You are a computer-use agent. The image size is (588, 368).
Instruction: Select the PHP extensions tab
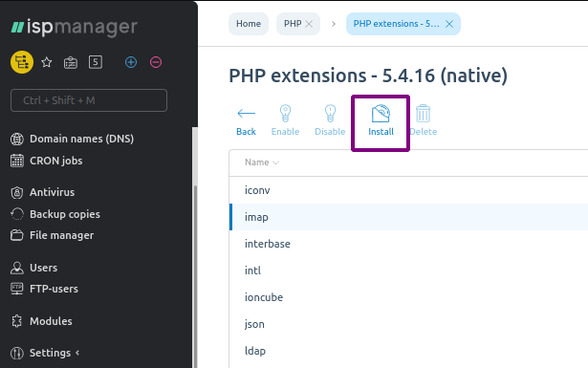pos(396,24)
